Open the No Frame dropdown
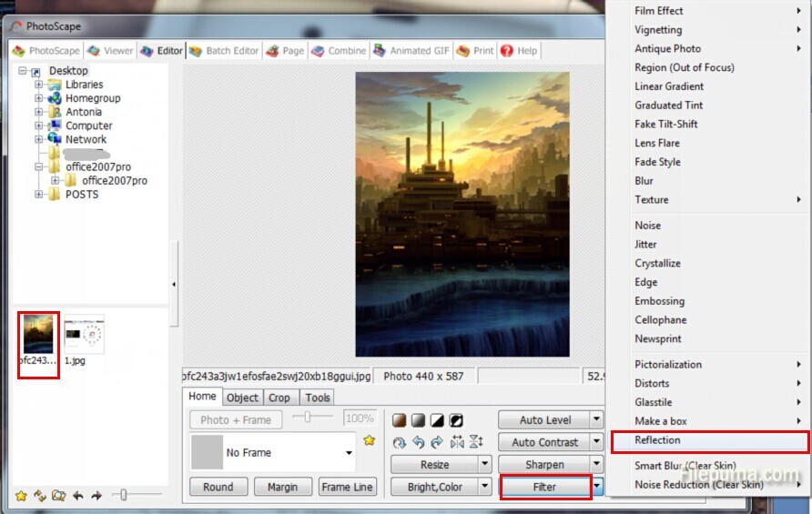Viewport: 812px width, 514px height. (x=349, y=453)
